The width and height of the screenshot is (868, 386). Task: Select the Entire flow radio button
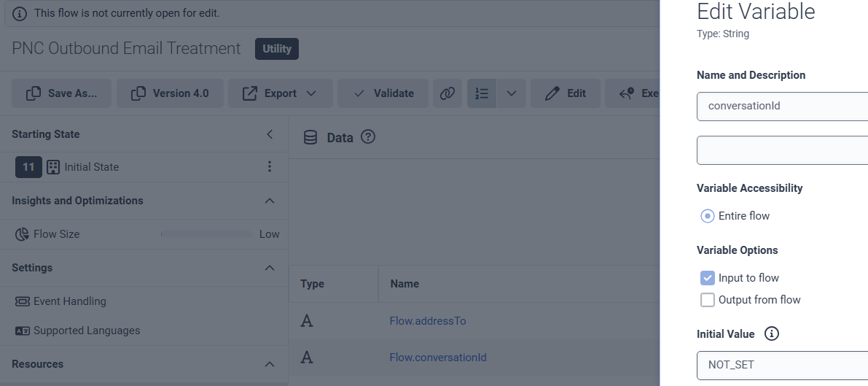click(x=707, y=216)
